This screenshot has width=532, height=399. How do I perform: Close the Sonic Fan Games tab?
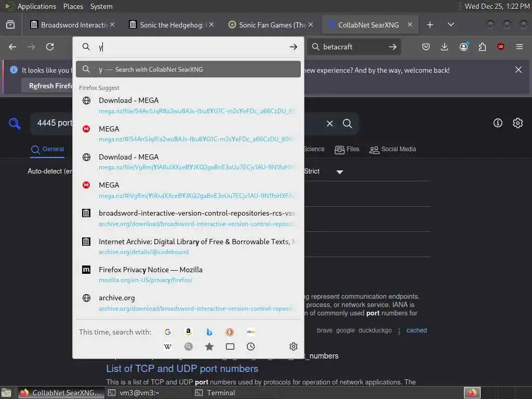[311, 25]
